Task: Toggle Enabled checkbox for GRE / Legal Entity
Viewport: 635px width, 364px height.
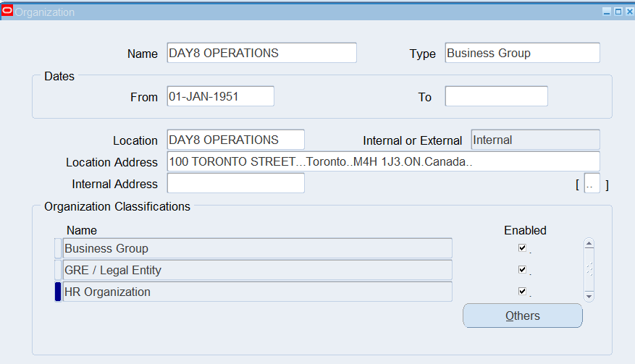Action: point(522,270)
